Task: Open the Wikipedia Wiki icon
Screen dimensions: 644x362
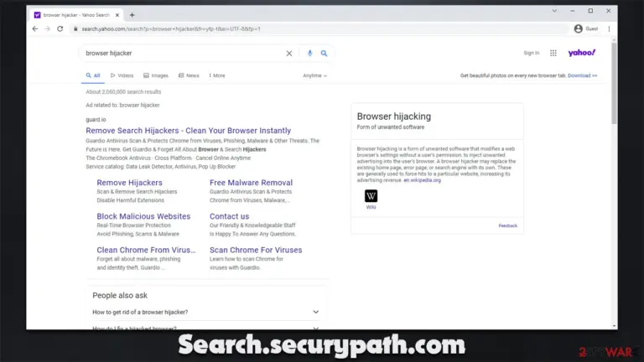Action: tap(371, 196)
